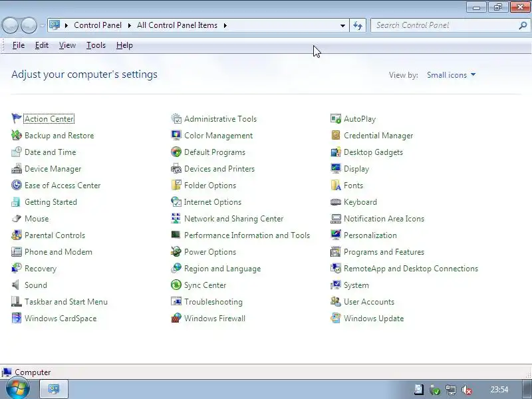Open the Windows Firewall icon
The image size is (532, 399).
point(176,318)
